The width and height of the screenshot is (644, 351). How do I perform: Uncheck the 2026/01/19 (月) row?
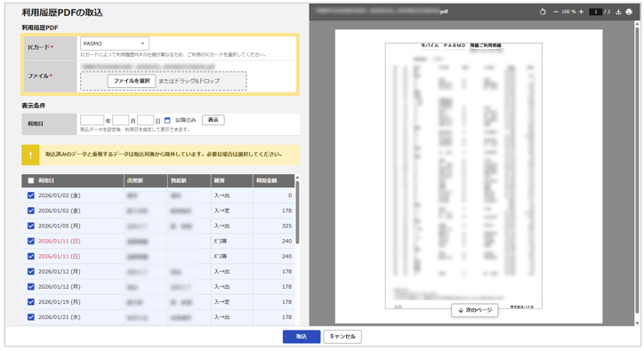coord(31,302)
